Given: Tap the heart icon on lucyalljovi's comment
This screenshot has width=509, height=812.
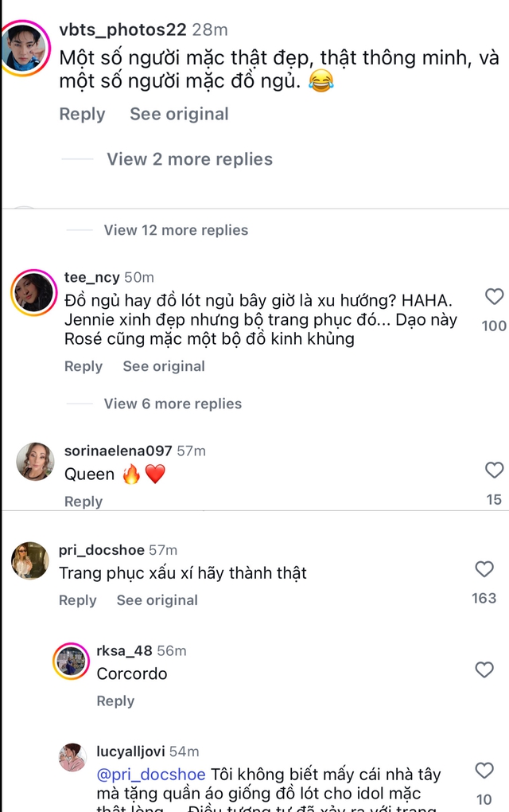Looking at the screenshot, I should click(x=484, y=770).
